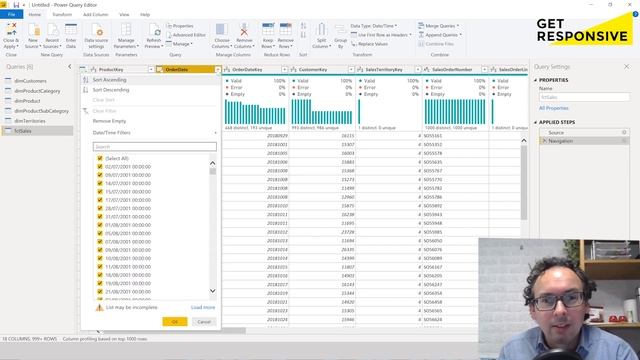
Task: Click the Close & Apply icon
Action: [11, 29]
